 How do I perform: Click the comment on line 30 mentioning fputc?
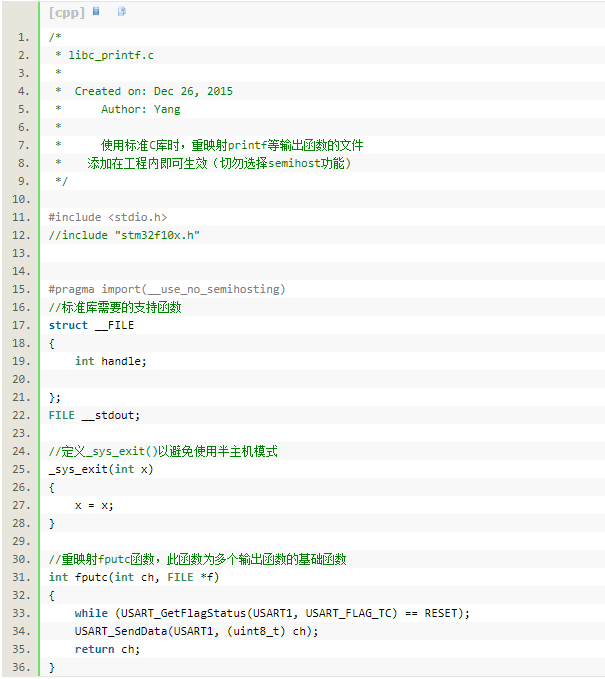197,559
